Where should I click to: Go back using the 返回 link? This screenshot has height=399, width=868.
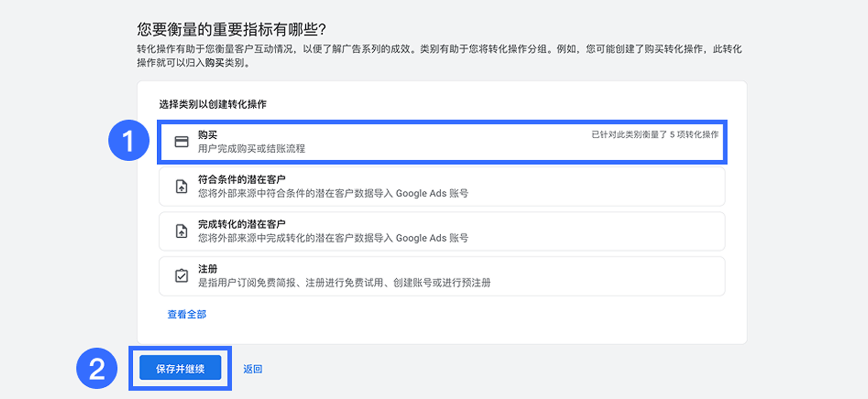pos(252,369)
